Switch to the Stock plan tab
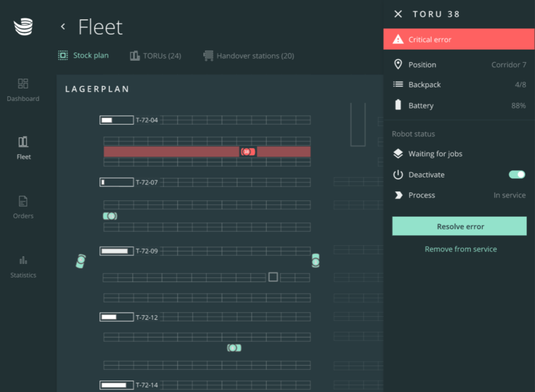This screenshot has width=535, height=392. click(x=84, y=55)
